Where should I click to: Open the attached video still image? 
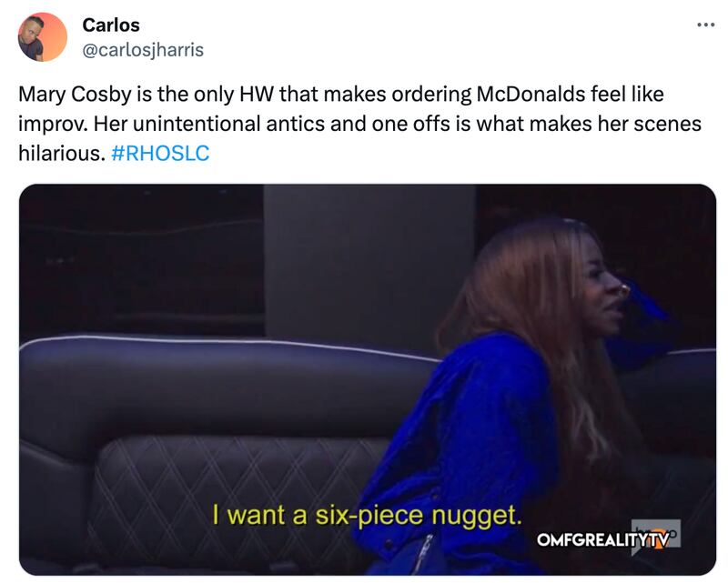click(x=368, y=379)
